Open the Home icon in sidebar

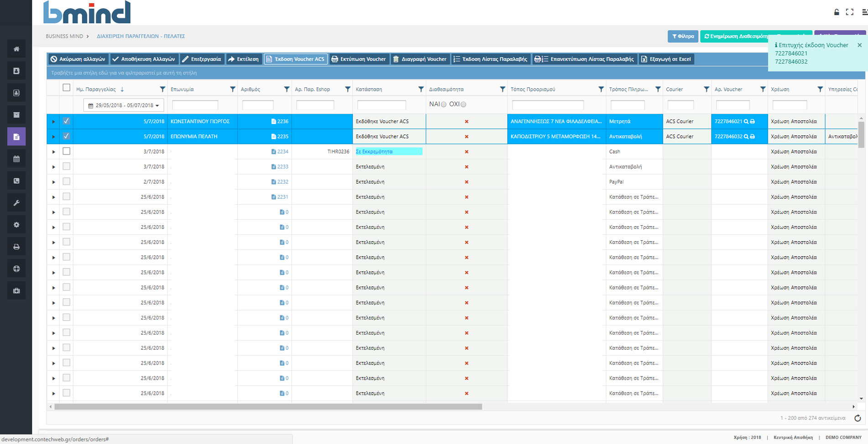pos(16,49)
